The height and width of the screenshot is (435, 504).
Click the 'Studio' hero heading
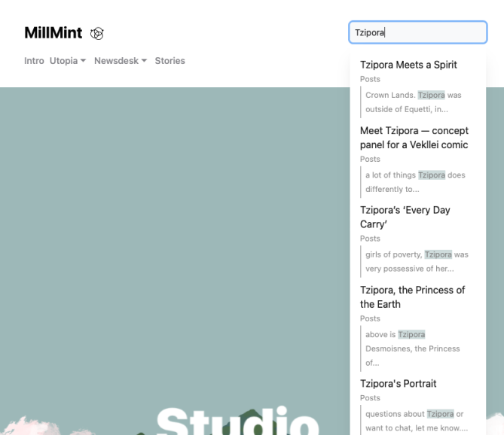tap(238, 421)
